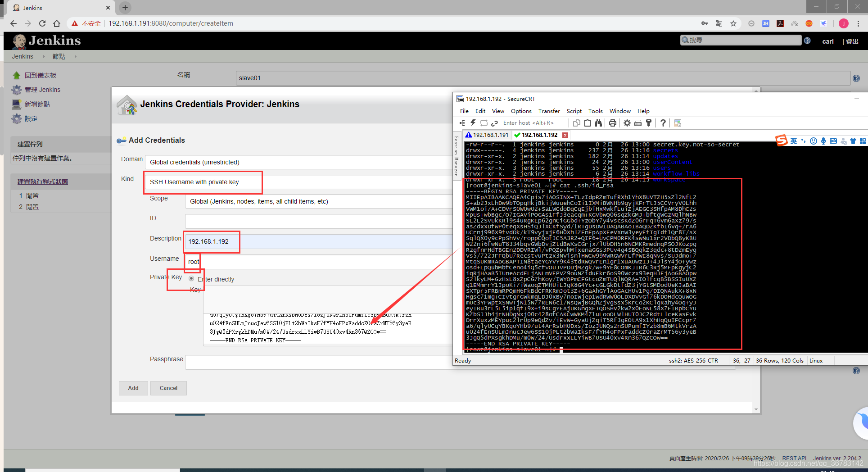Click the Passphrase input field
This screenshot has width=868, height=472.
click(x=319, y=362)
